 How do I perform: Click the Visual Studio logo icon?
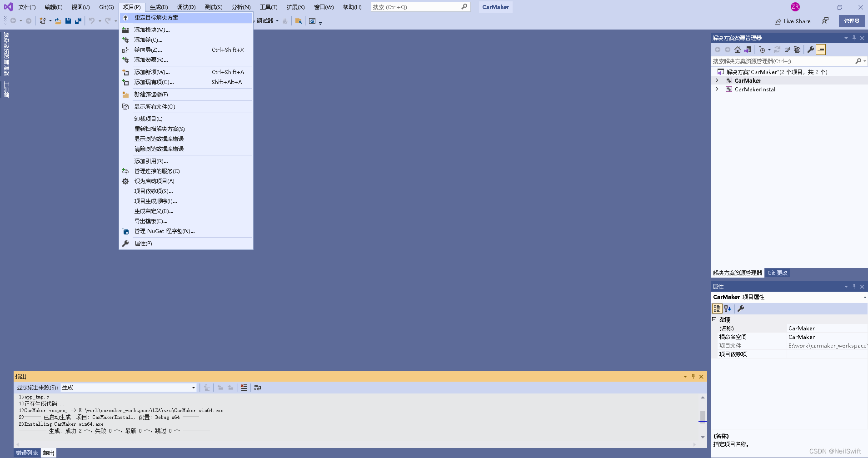9,7
